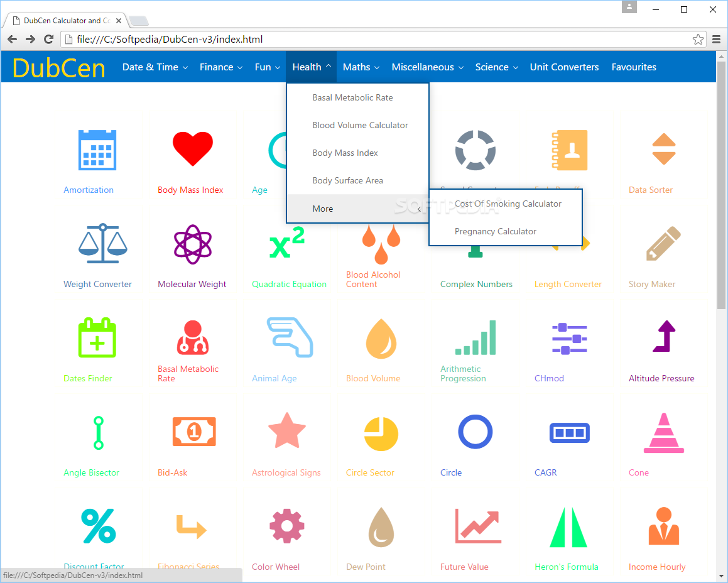This screenshot has width=728, height=583.
Task: Open the pink Cone icon
Action: click(664, 433)
